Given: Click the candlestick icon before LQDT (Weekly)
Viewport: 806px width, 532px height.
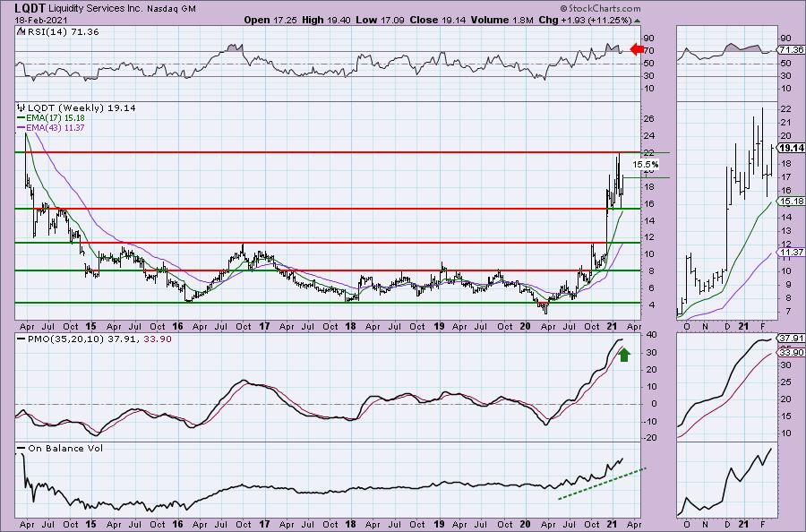Looking at the screenshot, I should click(x=21, y=108).
